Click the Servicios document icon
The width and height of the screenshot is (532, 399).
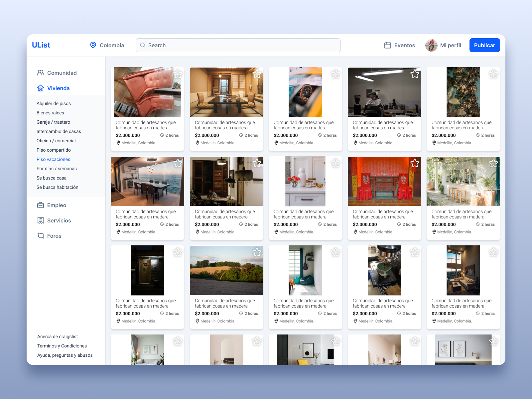click(x=41, y=220)
